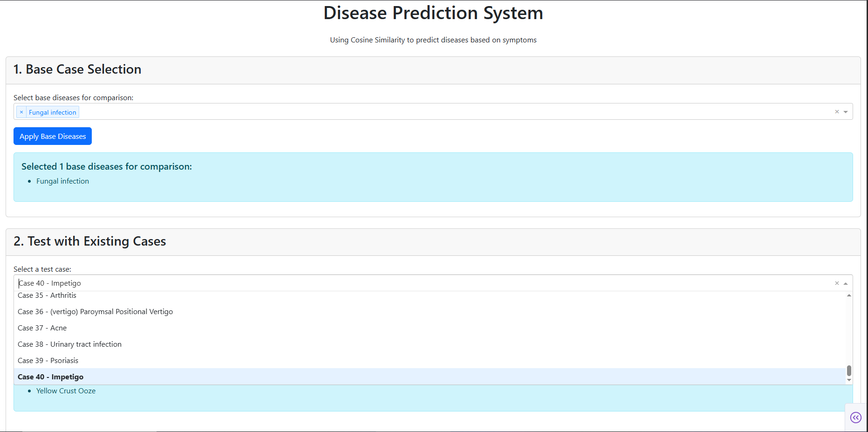Choose Case 36 Paroymsal Positional Vertigo
Image resolution: width=868 pixels, height=432 pixels.
430,312
